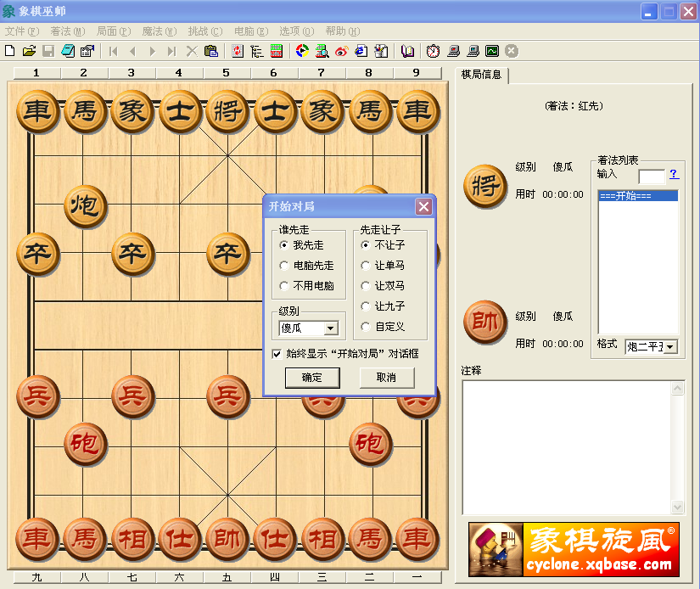
Task: Open the 电脑 menu
Action: [249, 31]
